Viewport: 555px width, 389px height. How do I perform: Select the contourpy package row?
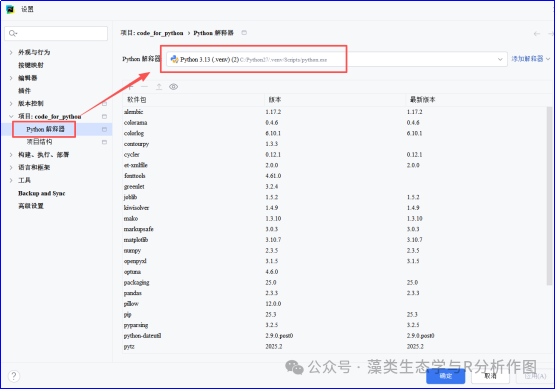pos(334,144)
